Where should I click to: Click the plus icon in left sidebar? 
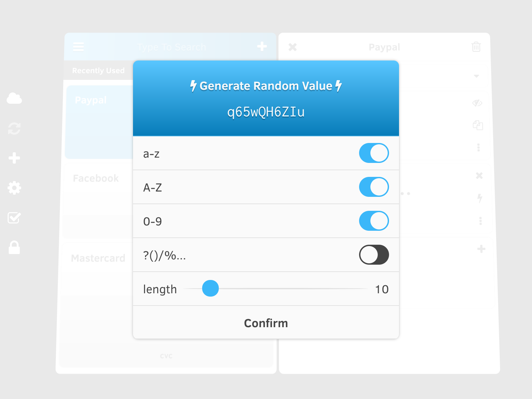(x=14, y=158)
